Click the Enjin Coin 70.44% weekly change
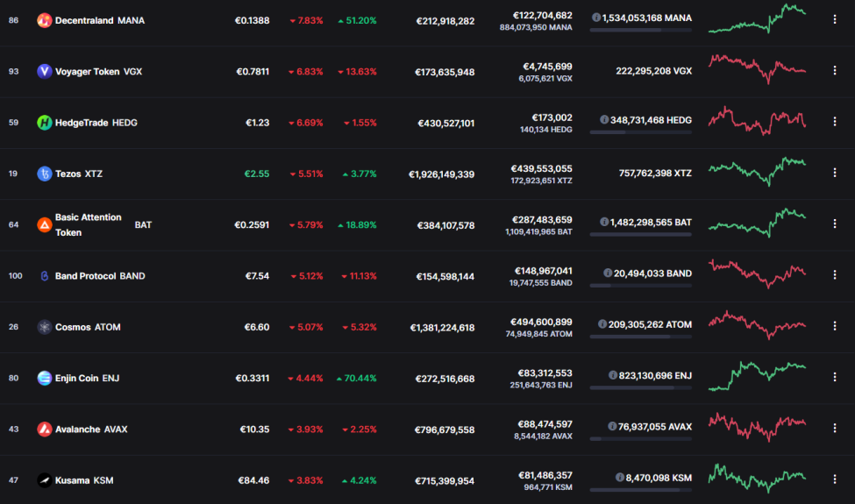The width and height of the screenshot is (855, 504). coord(357,378)
